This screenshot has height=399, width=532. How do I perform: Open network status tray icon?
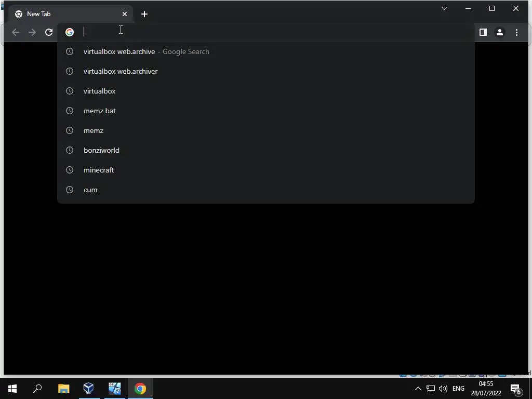(x=431, y=389)
